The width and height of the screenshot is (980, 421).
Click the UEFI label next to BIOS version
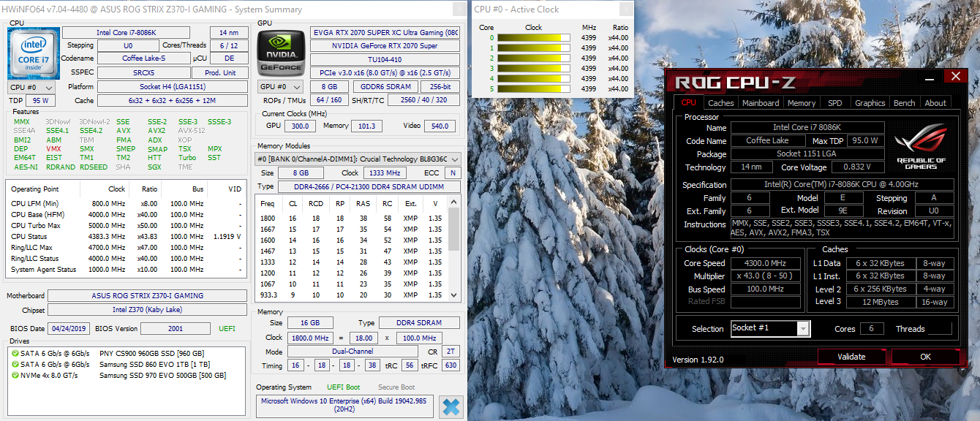coord(227,329)
